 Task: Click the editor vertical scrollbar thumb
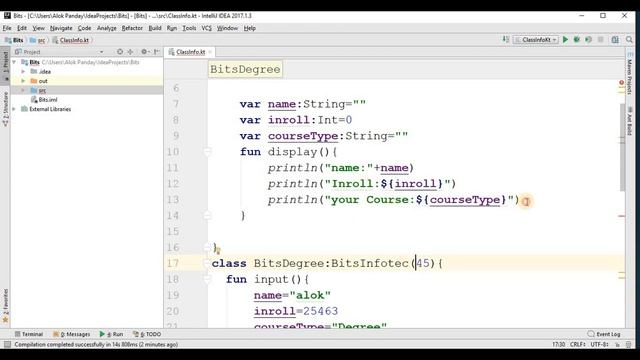[x=622, y=147]
